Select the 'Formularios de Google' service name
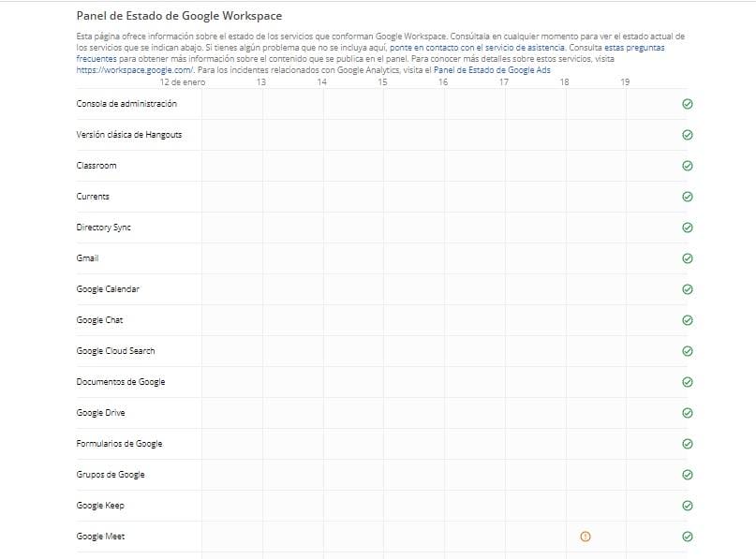 (x=119, y=443)
